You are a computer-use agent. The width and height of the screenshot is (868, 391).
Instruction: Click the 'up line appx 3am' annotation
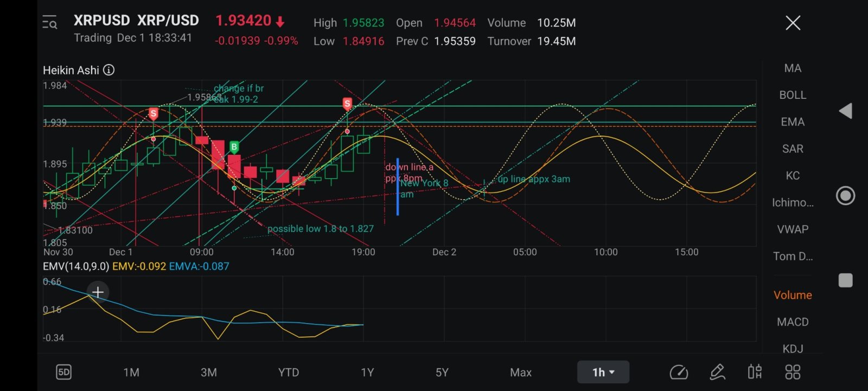tap(534, 179)
